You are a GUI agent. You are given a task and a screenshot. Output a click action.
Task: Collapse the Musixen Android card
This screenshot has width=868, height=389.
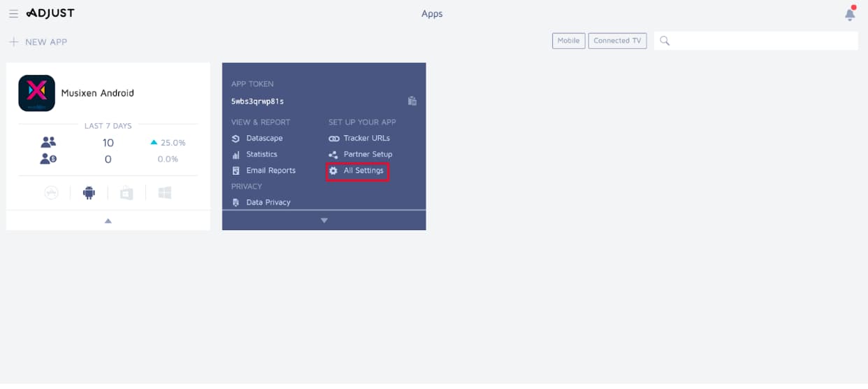click(x=108, y=220)
